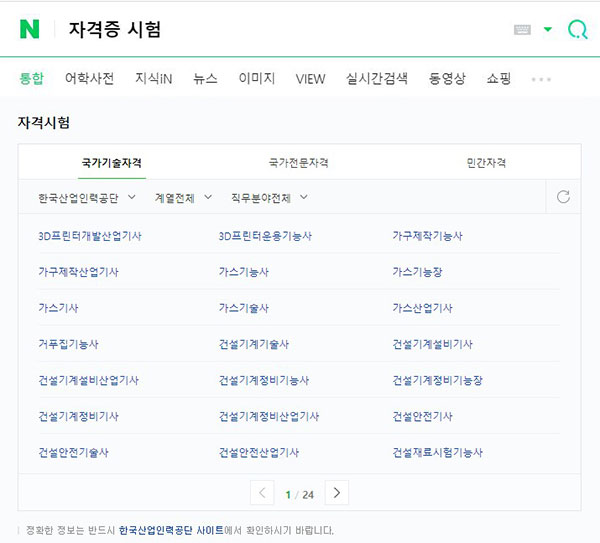The width and height of the screenshot is (600, 543).
Task: Click the green Naver N logo
Action: click(x=30, y=29)
